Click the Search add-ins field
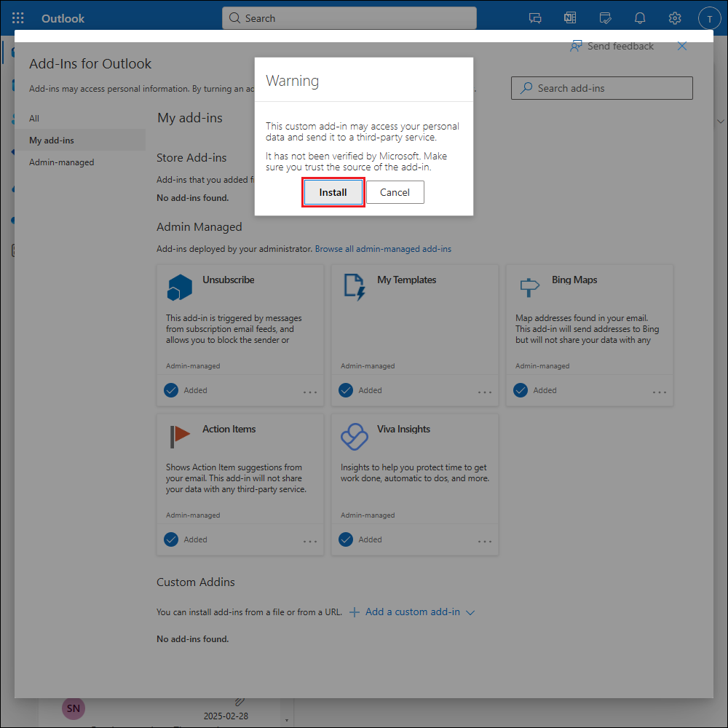 (601, 88)
